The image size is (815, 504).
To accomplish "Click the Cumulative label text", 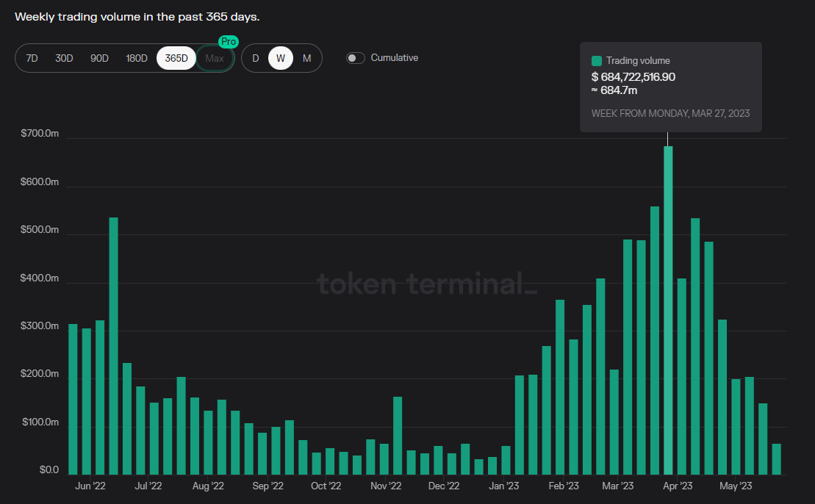I will [x=395, y=57].
